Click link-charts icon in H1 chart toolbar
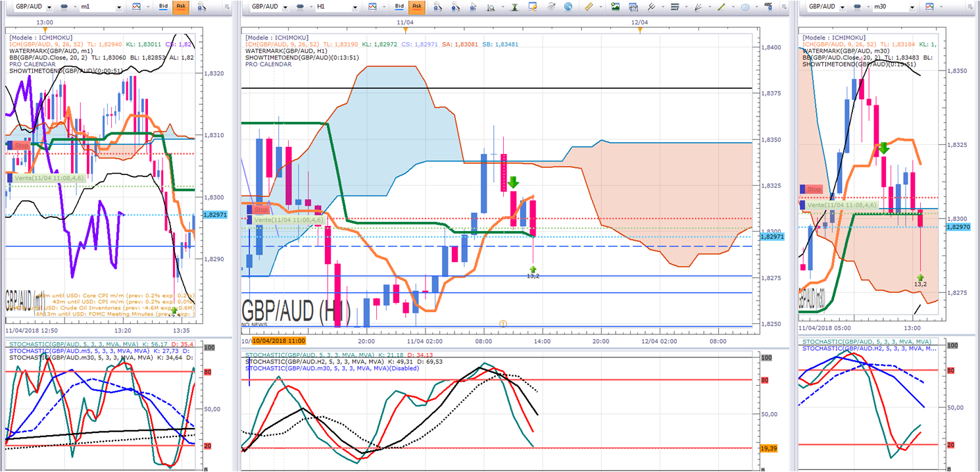 click(x=300, y=7)
